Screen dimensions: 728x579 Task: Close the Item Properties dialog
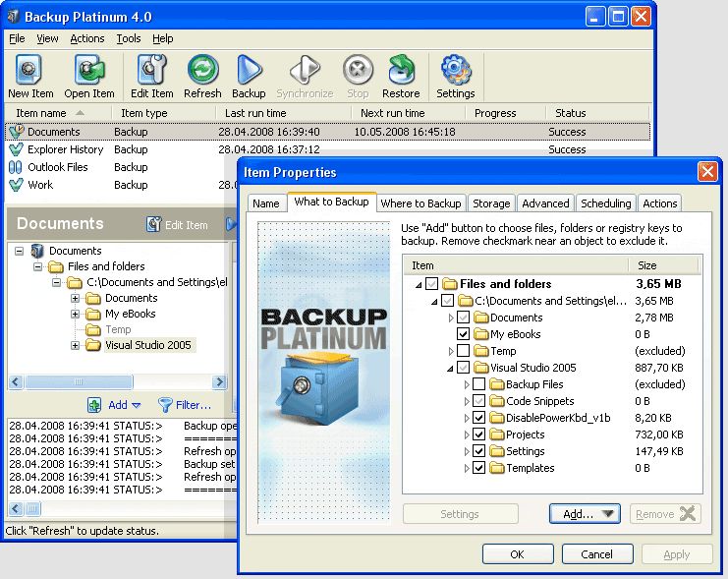click(x=707, y=172)
